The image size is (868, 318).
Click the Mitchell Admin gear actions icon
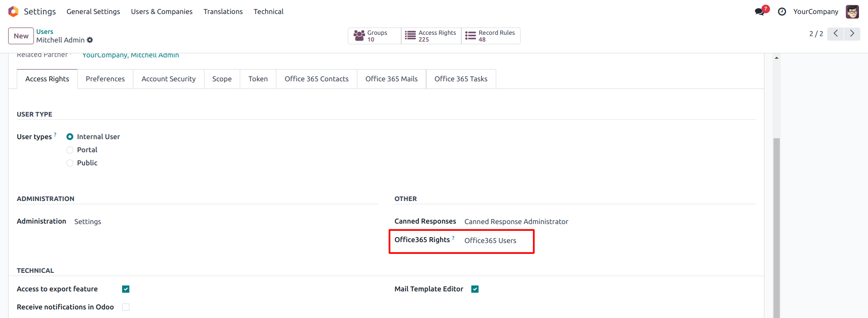point(90,40)
